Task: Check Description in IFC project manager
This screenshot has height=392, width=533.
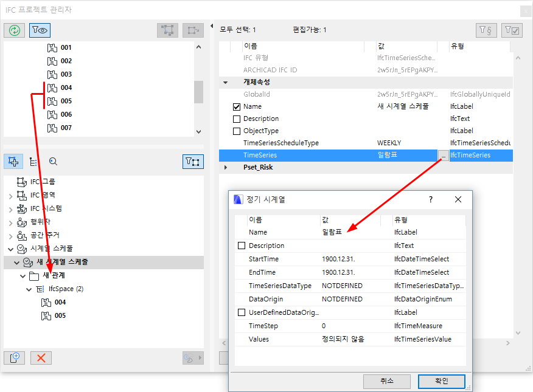Action: click(x=237, y=119)
